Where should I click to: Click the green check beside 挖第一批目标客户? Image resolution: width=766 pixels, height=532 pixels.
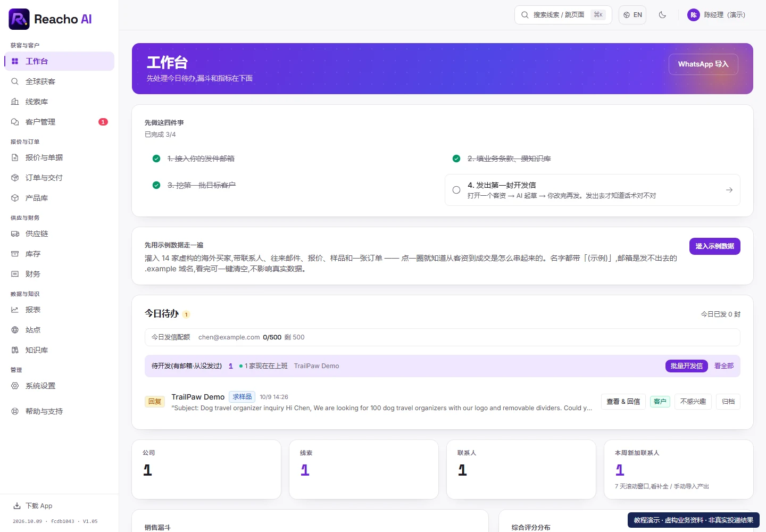coord(156,185)
